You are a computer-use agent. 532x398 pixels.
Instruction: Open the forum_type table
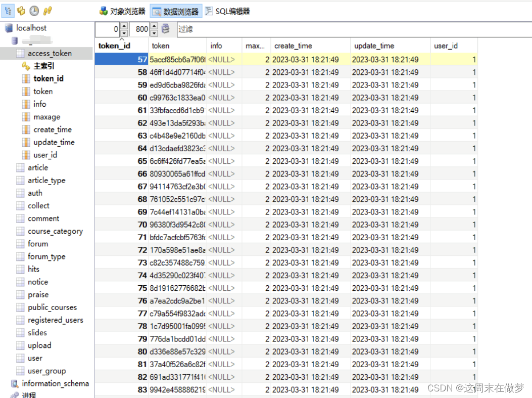[x=46, y=256]
